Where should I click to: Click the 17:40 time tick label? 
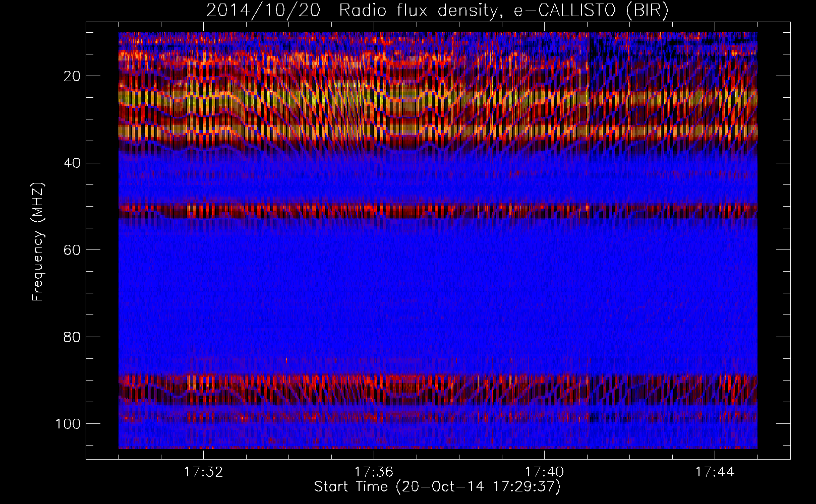[x=544, y=472]
